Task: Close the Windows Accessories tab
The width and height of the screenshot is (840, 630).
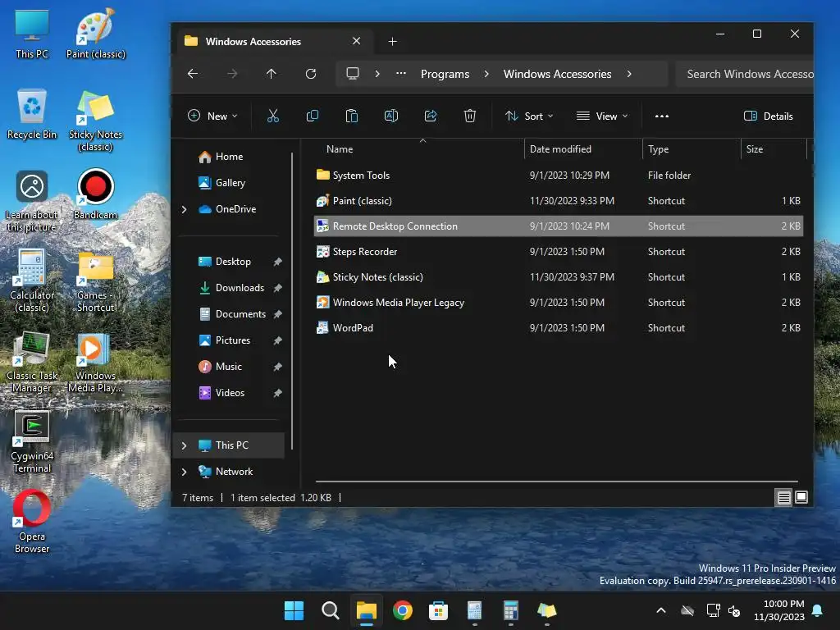Action: click(356, 41)
